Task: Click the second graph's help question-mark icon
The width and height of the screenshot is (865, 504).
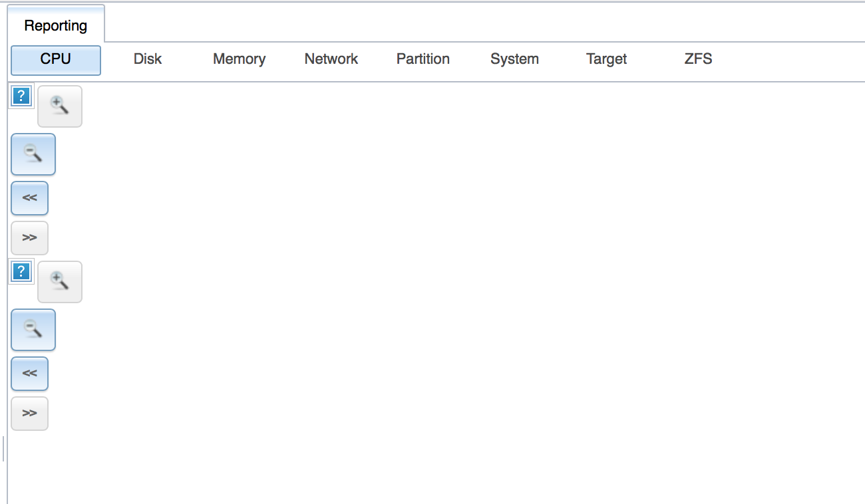Action: [21, 272]
